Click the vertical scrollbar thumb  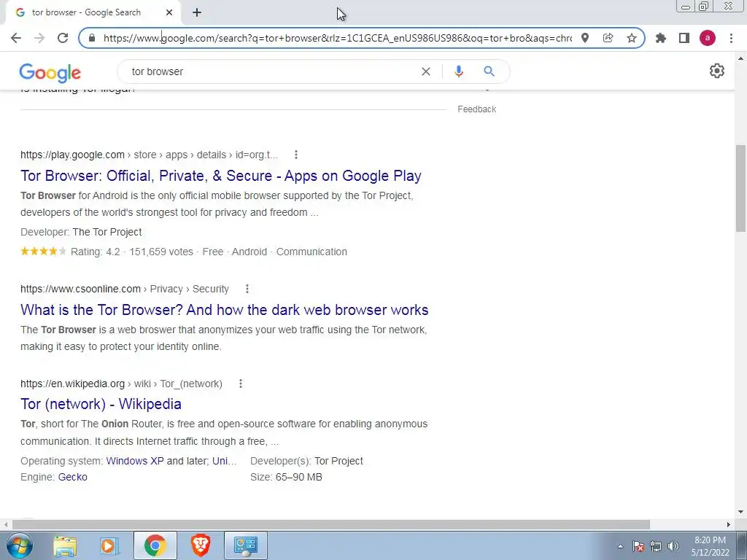(x=741, y=187)
